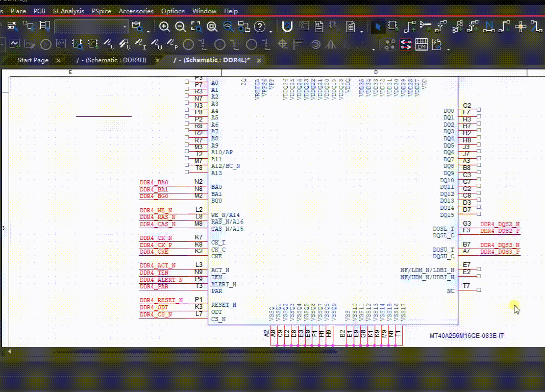
Task: Click the horizontal scrollbar left arrow
Action: [9, 352]
